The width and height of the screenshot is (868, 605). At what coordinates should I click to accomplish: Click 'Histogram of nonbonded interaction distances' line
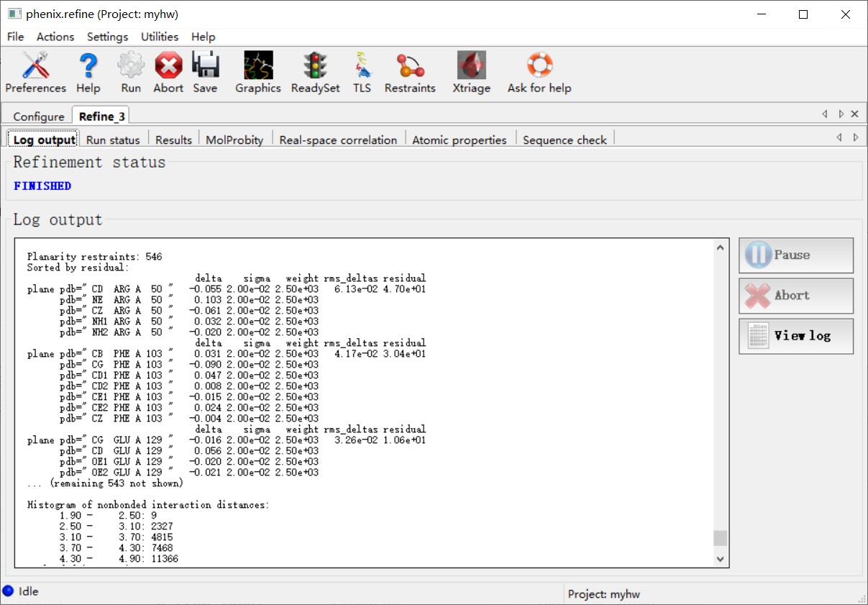tap(148, 504)
